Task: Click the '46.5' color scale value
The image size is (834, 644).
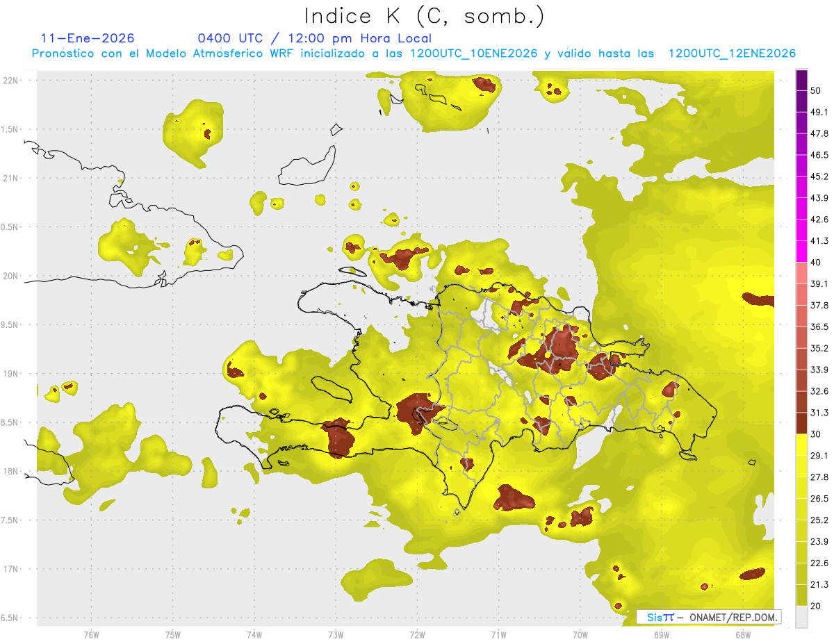Action: click(819, 155)
